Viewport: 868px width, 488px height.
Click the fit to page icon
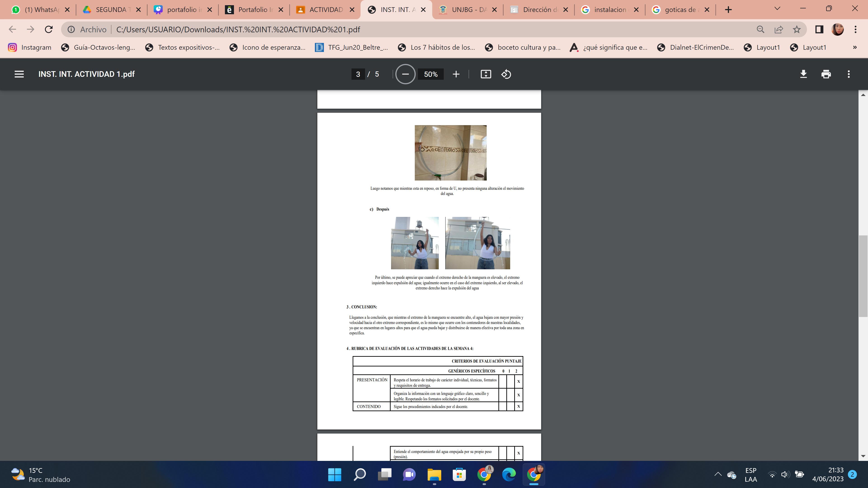[x=486, y=74]
